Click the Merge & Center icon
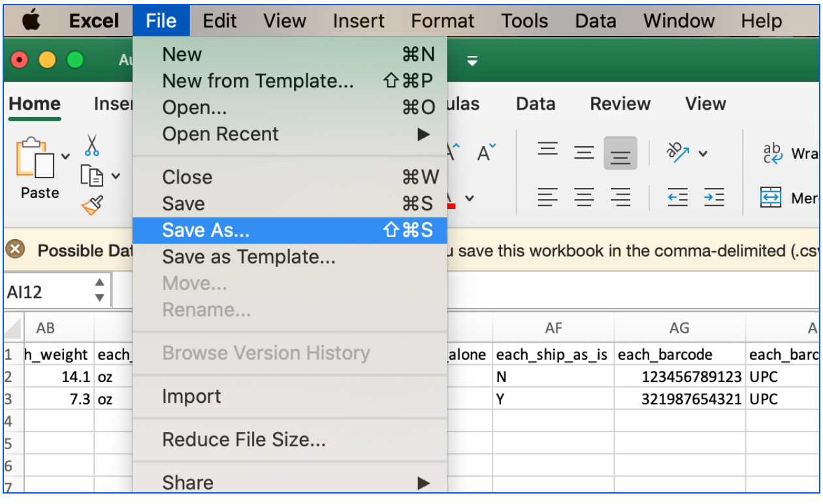The height and width of the screenshot is (504, 823). [771, 197]
